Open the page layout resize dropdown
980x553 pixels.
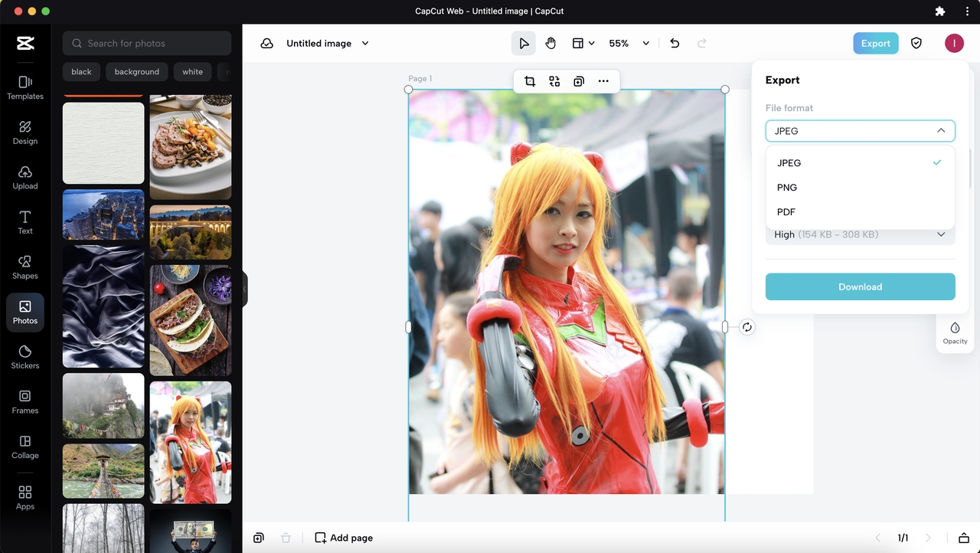point(583,44)
